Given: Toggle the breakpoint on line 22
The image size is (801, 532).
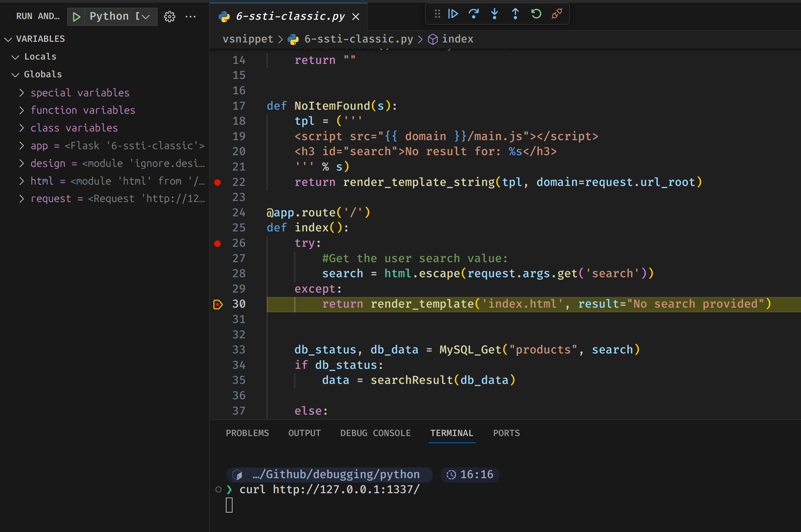Looking at the screenshot, I should [x=218, y=183].
